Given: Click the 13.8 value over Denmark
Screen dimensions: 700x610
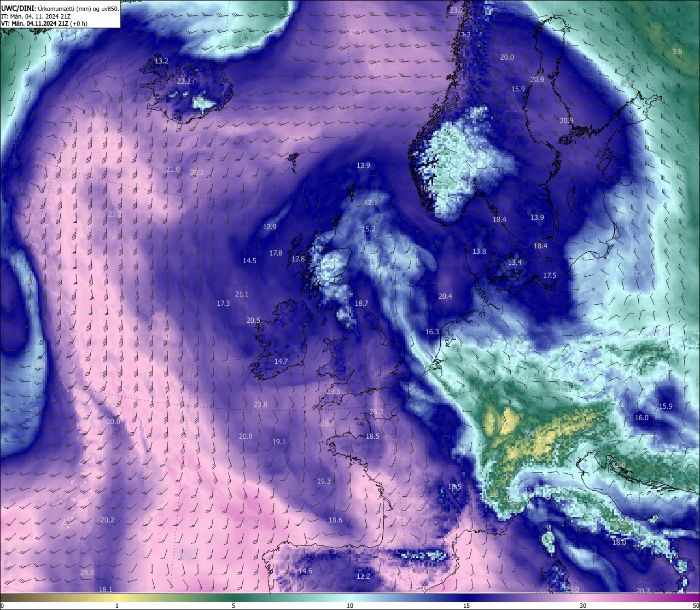Looking at the screenshot, I should tap(479, 252).
